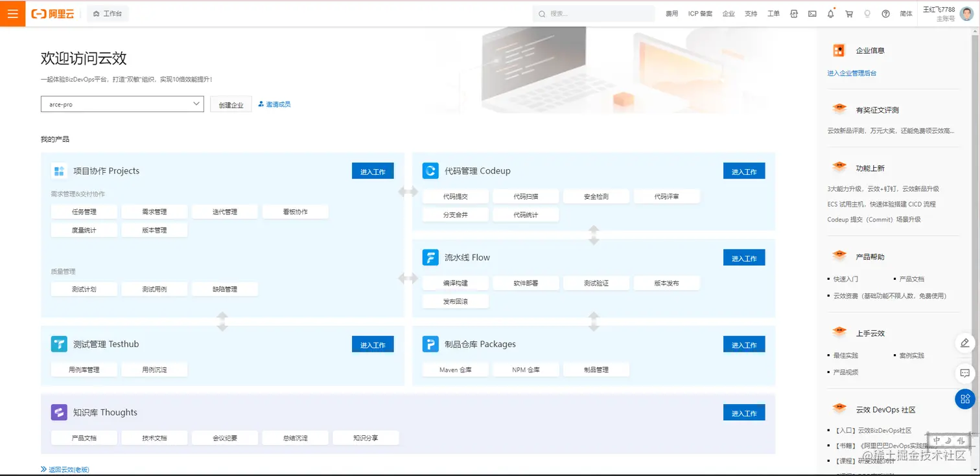Click the blue floating apps grid button

coord(965,398)
